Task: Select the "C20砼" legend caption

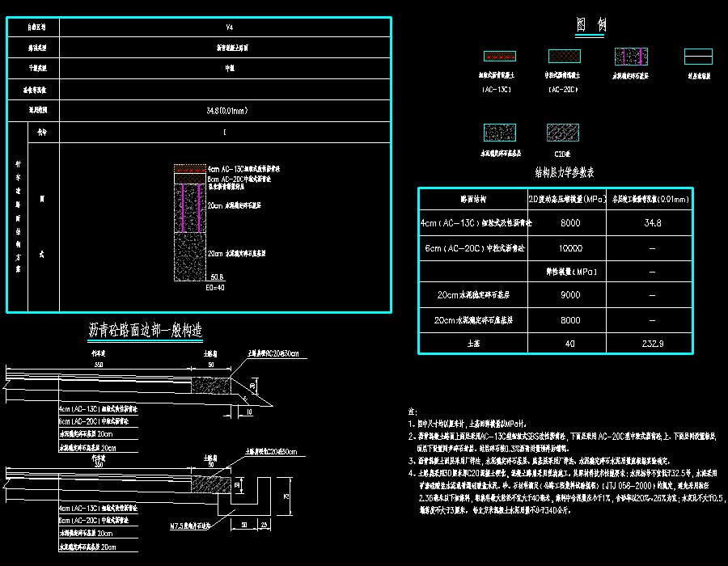Action: [562, 154]
